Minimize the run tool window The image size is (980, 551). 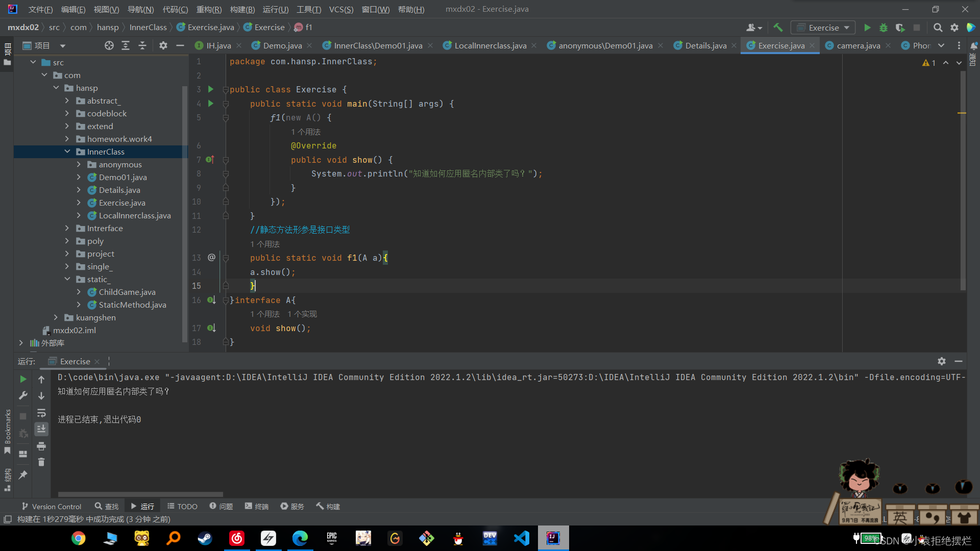tap(959, 361)
